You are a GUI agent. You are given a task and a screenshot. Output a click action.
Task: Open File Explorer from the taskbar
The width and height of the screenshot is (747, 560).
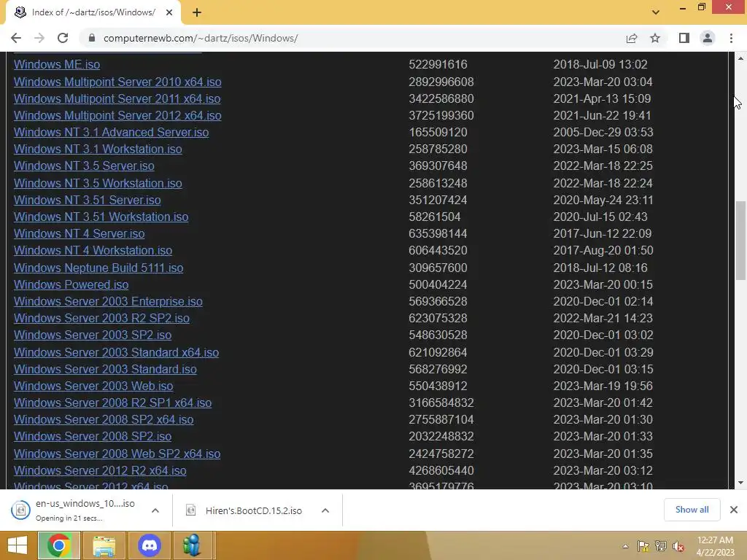click(x=104, y=545)
